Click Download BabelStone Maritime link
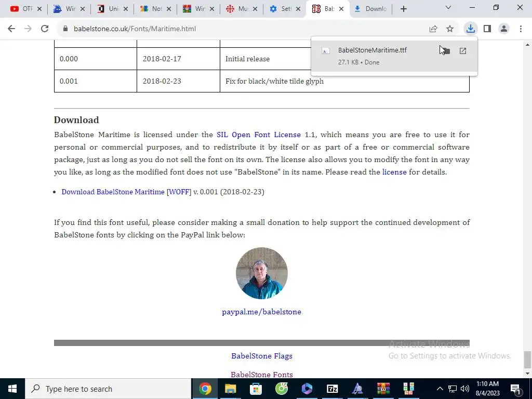 113,192
